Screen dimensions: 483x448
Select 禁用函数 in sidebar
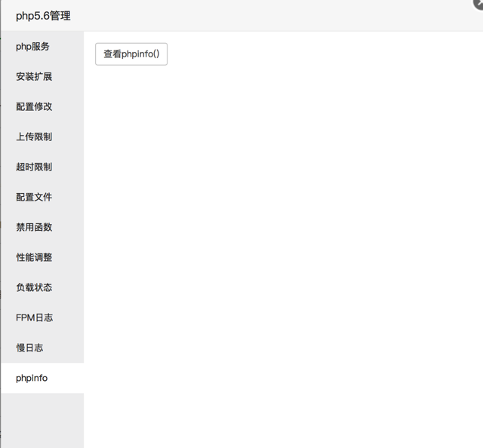pyautogui.click(x=42, y=227)
